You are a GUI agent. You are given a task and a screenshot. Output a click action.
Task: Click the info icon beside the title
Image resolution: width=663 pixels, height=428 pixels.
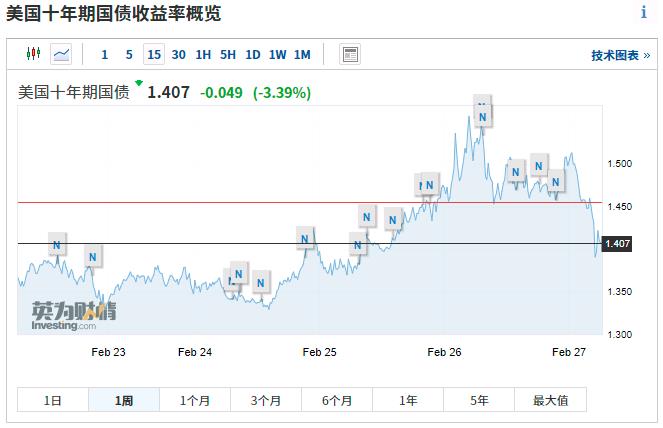(643, 13)
